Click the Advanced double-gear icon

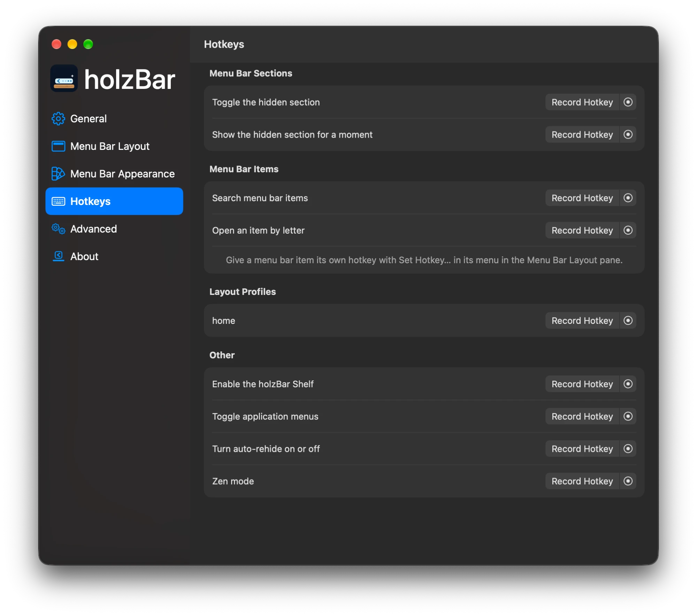[58, 229]
